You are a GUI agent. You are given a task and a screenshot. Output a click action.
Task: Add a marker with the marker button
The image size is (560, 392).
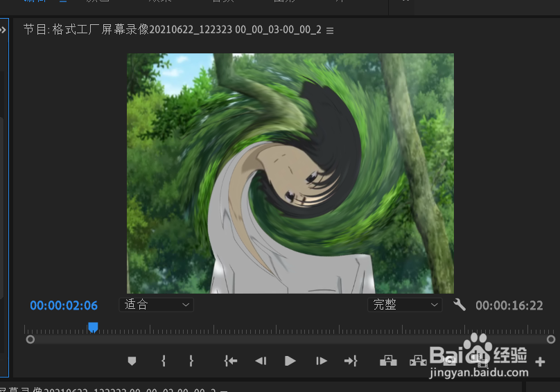[x=132, y=362]
